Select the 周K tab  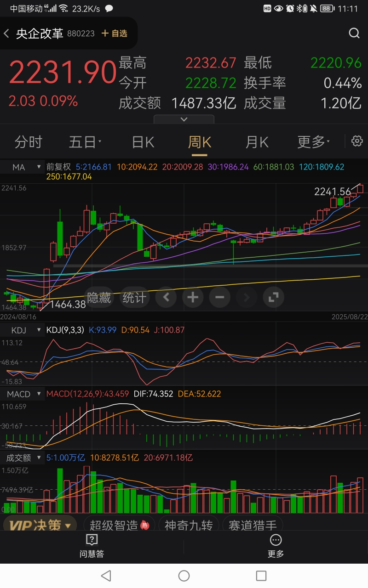point(200,142)
